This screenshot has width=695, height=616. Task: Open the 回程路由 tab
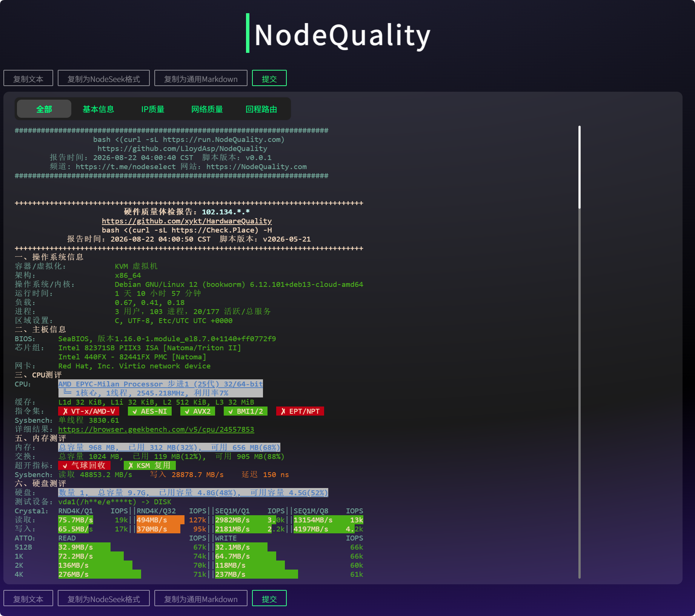click(x=261, y=109)
